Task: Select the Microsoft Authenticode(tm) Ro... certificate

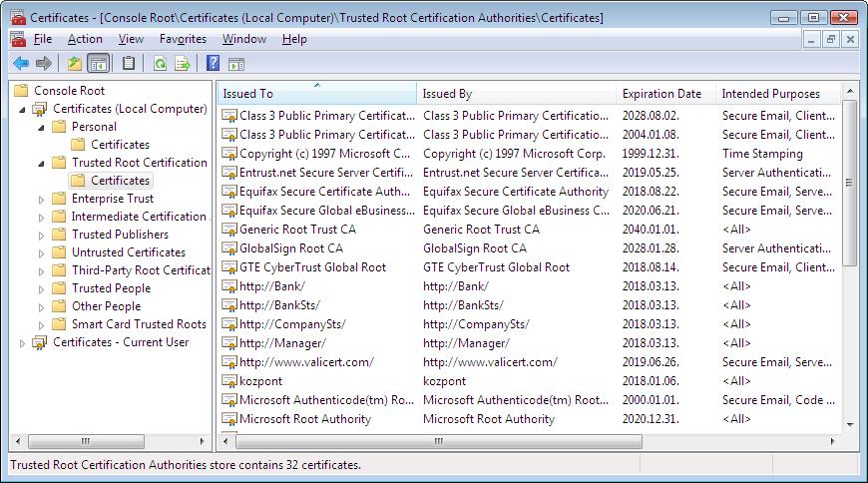Action: coord(326,400)
